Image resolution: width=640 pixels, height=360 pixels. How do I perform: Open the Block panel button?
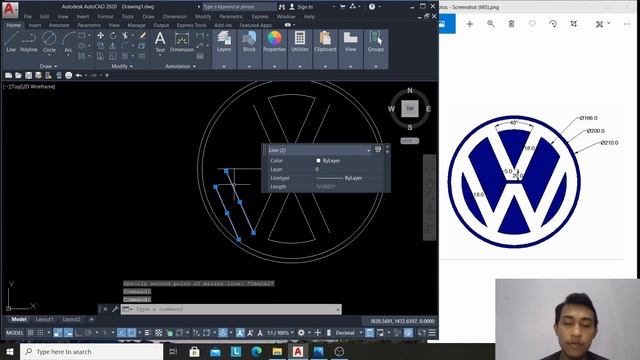pos(249,42)
